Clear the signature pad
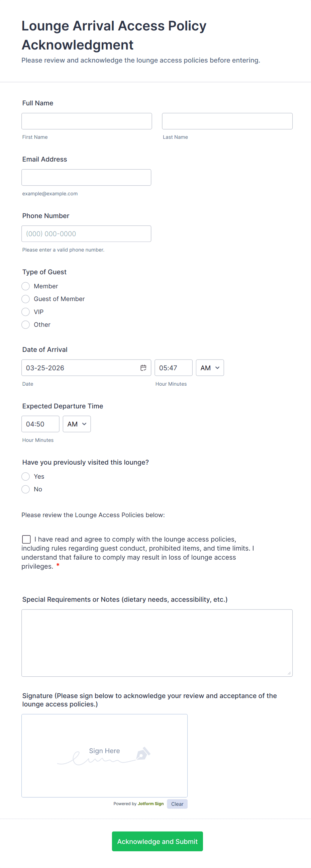 click(177, 804)
